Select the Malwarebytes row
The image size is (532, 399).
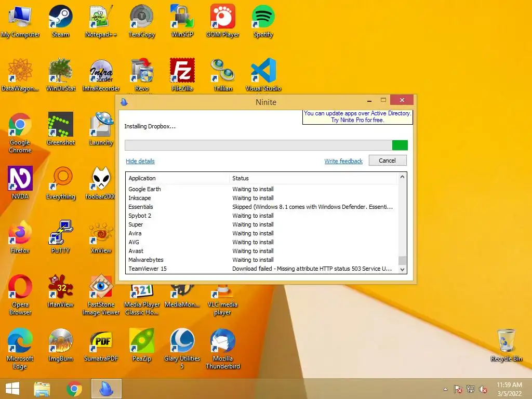click(262, 260)
